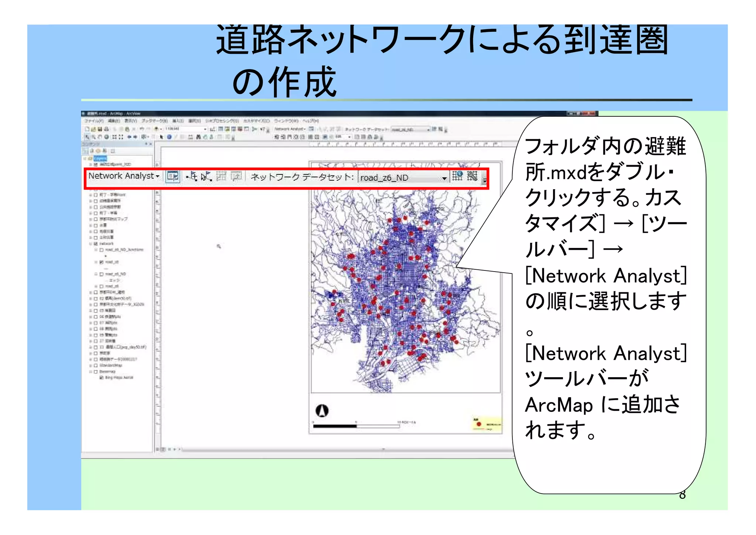This screenshot has height=535, width=756.
Task: Pin the table of contents panel
Action: pos(146,144)
